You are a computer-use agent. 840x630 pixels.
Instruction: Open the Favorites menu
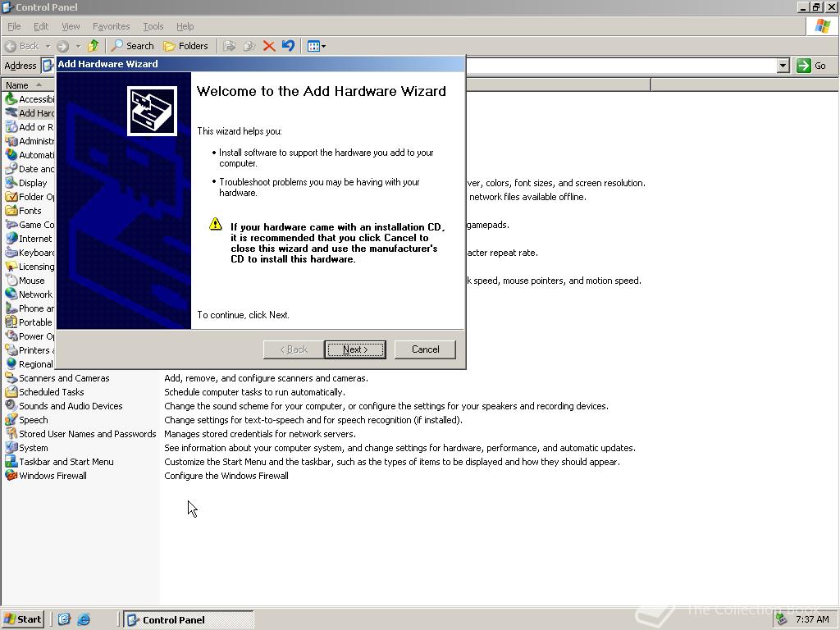coord(111,26)
